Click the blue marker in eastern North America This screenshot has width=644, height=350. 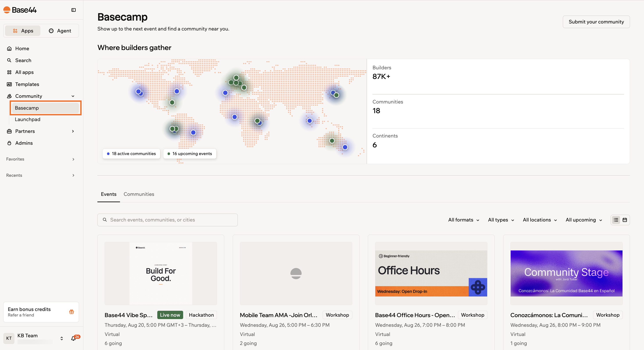pos(177,91)
